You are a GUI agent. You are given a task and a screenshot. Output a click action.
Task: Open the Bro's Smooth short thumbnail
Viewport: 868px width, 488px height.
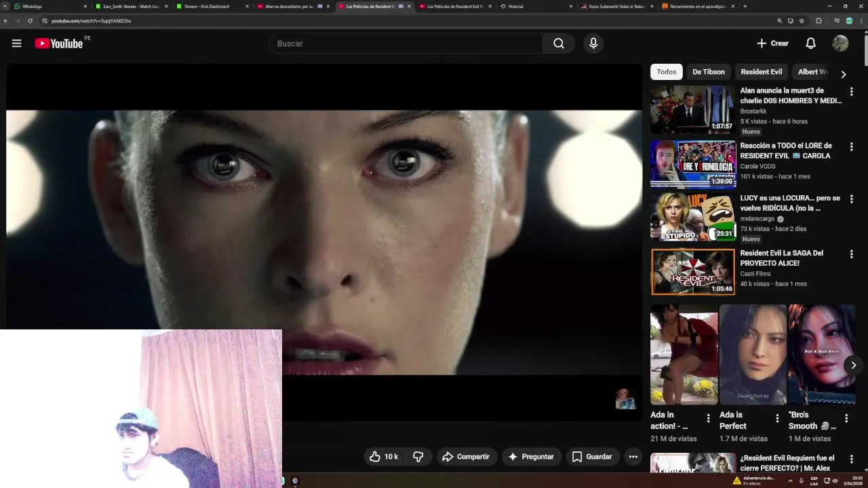[x=822, y=354]
